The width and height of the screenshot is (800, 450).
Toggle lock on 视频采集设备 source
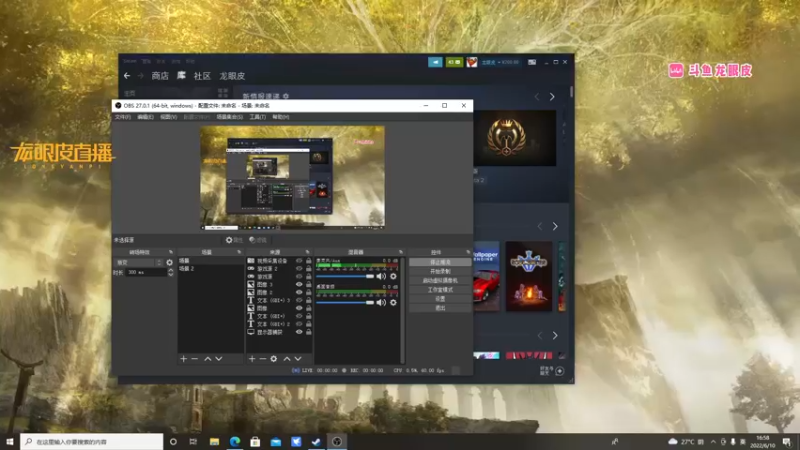(309, 261)
